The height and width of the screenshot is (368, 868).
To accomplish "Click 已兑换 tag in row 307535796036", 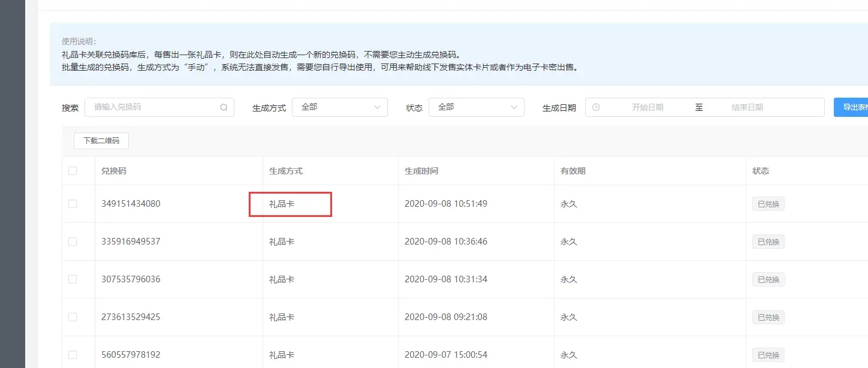I will click(x=768, y=279).
